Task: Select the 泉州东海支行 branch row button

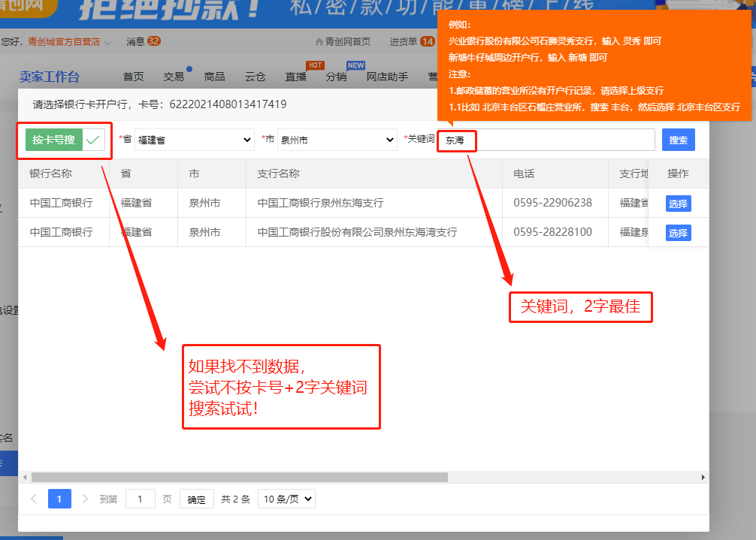Action: point(678,204)
